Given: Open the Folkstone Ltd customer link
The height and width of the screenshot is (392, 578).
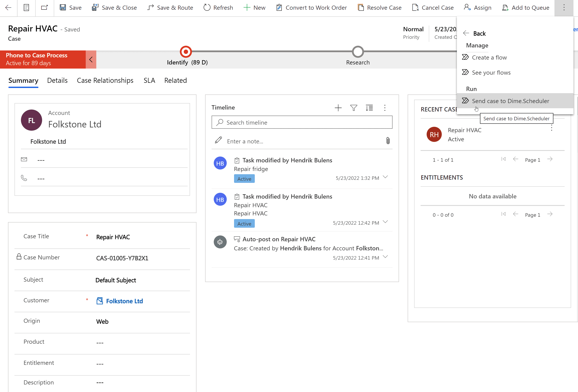Looking at the screenshot, I should coord(124,301).
